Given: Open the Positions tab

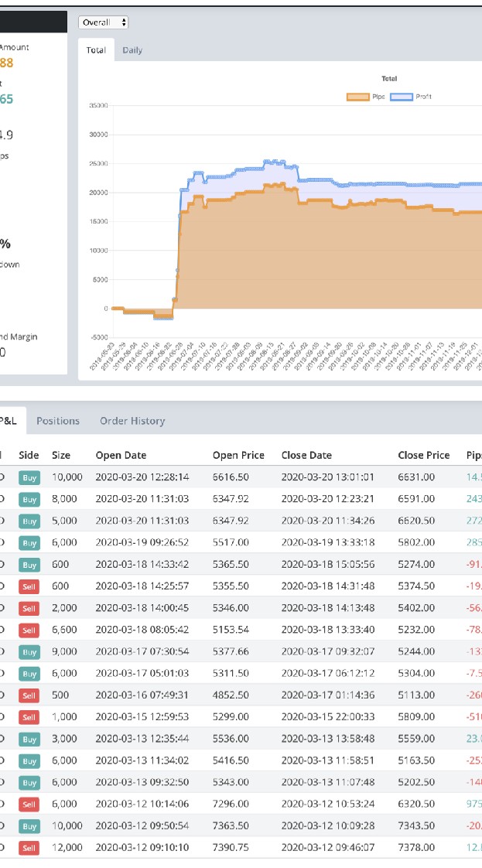Looking at the screenshot, I should 58,421.
